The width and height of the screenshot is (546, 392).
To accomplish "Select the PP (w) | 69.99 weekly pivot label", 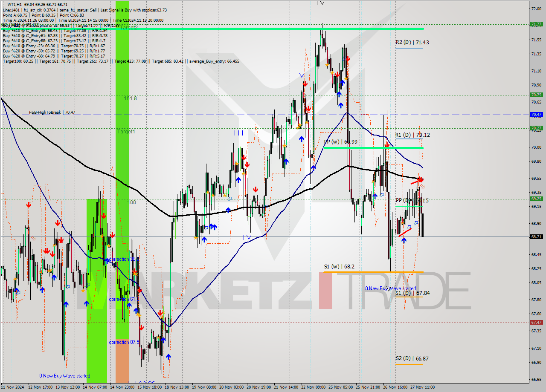I will tap(341, 141).
